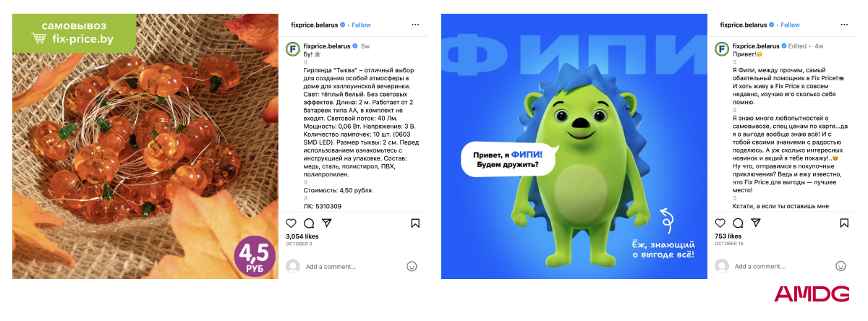Open emoji picker in Фипи post comment box
Image resolution: width=868 pixels, height=321 pixels.
point(840,266)
